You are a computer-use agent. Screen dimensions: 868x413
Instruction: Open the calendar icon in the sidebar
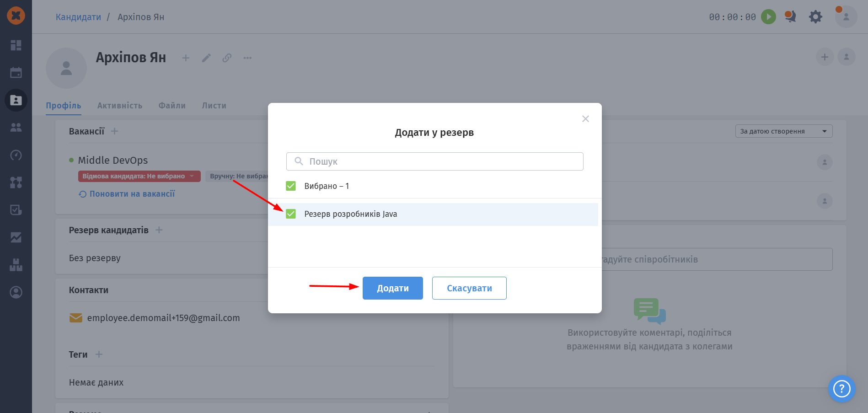16,73
